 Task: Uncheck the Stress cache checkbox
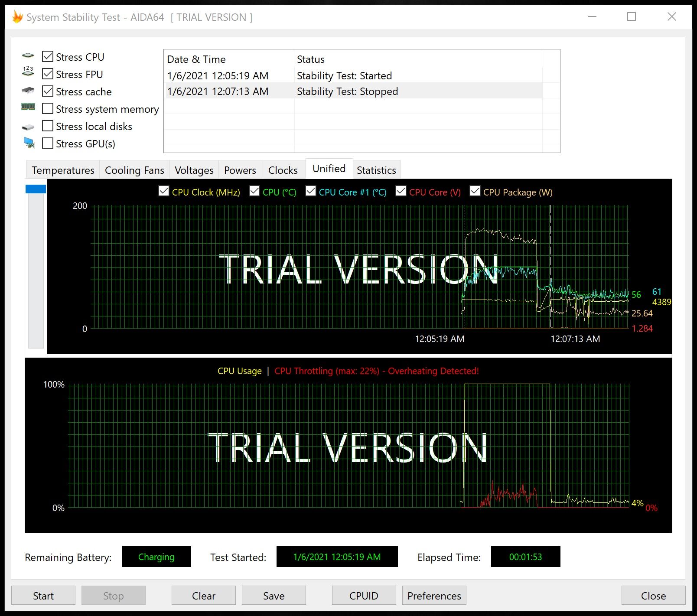(x=48, y=91)
